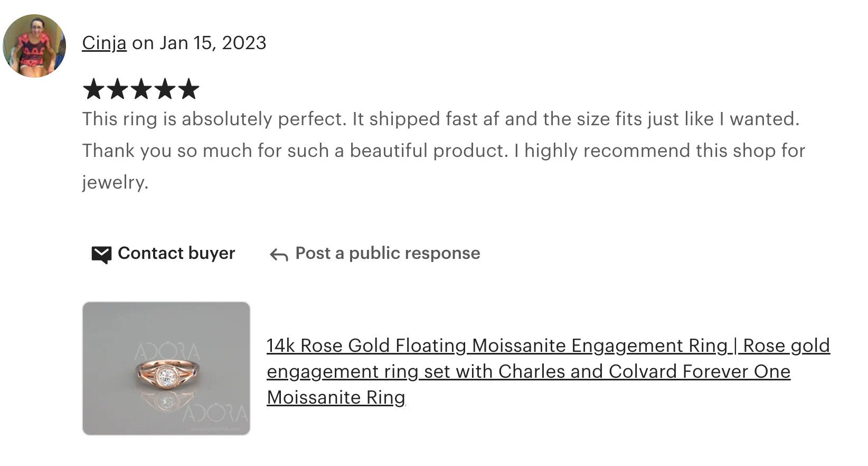Open the 14k Rose Gold Floating Moissanite link
868x466 pixels.
548,346
